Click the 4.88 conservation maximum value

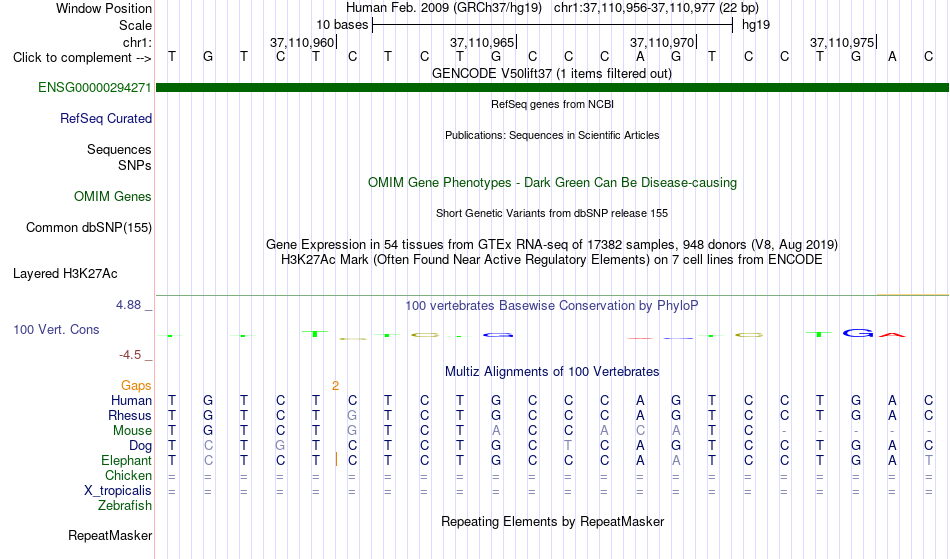128,305
